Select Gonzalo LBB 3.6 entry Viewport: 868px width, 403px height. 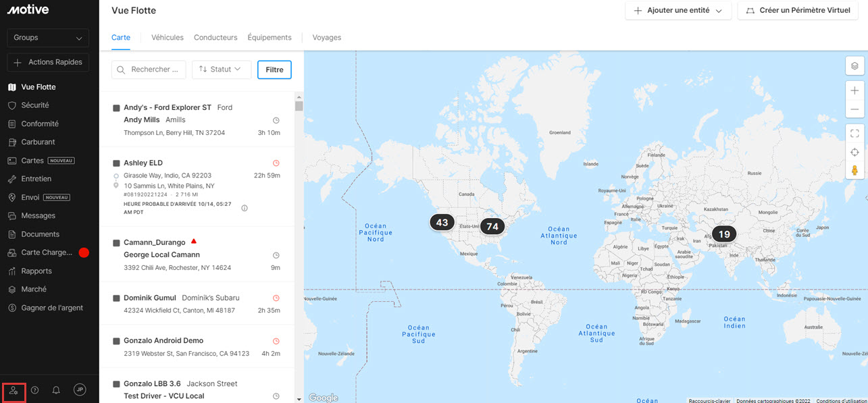[x=197, y=386]
